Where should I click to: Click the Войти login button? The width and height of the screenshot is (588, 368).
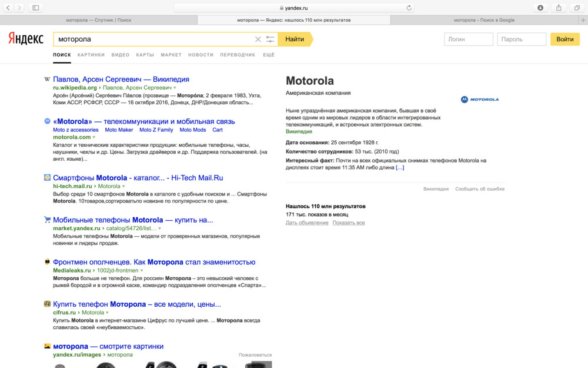[564, 39]
